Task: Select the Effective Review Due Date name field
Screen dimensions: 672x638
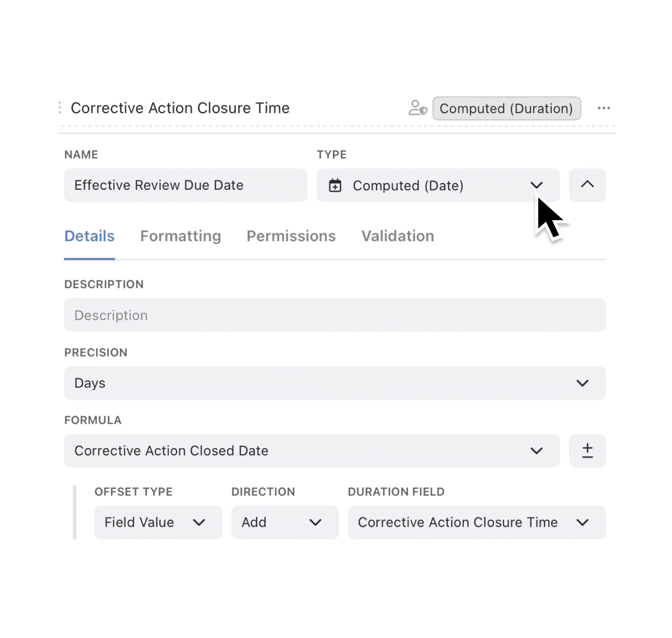Action: coord(185,185)
